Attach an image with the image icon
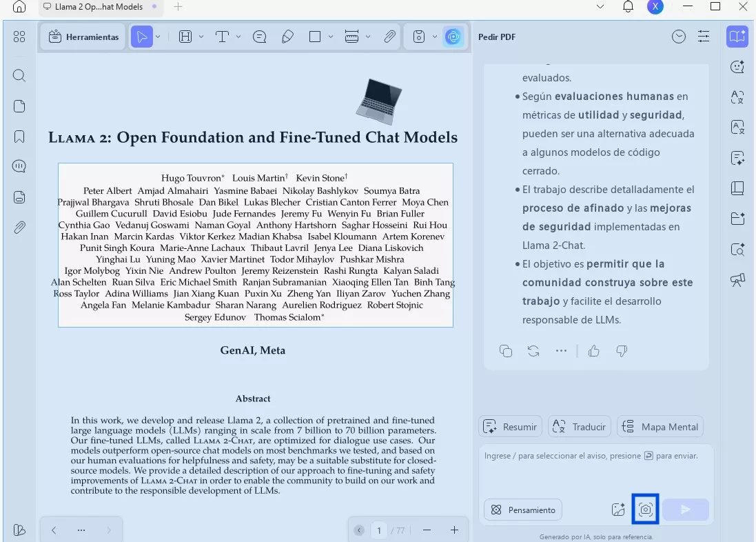The image size is (756, 542). (618, 510)
